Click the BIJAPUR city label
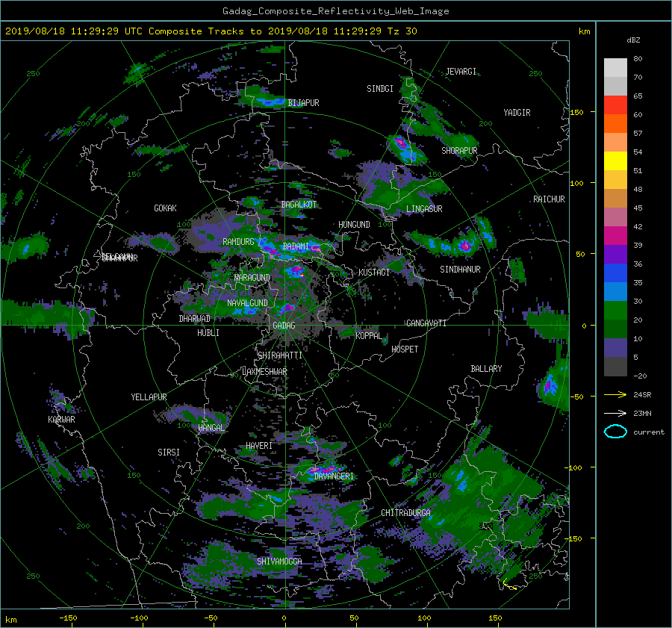Image resolution: width=672 pixels, height=628 pixels. (303, 103)
